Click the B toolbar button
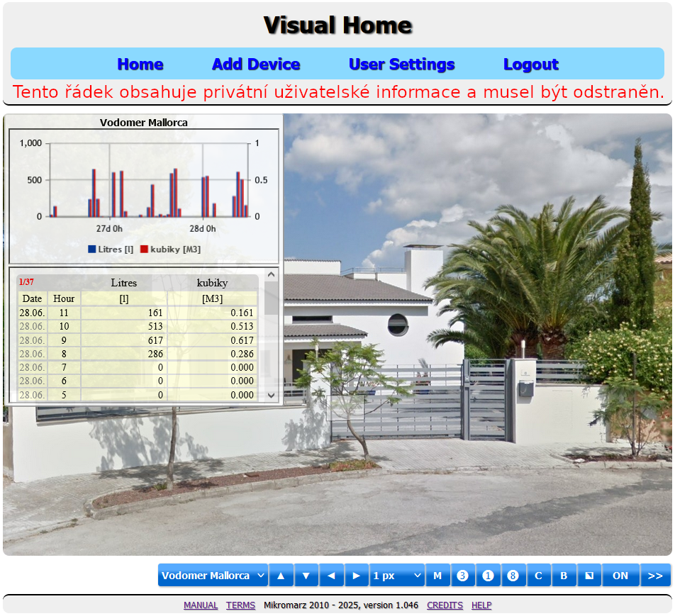The height and width of the screenshot is (616, 675). pos(564,576)
